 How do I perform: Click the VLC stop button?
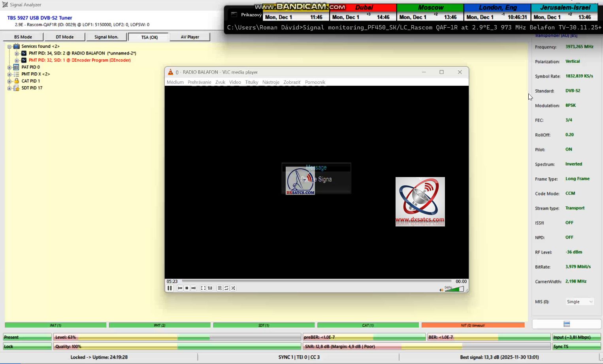pos(187,288)
